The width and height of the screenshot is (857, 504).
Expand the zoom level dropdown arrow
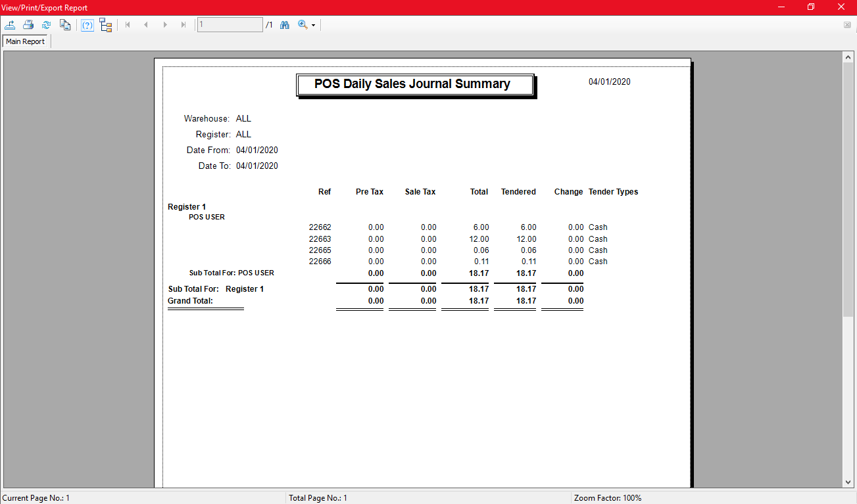pyautogui.click(x=314, y=26)
